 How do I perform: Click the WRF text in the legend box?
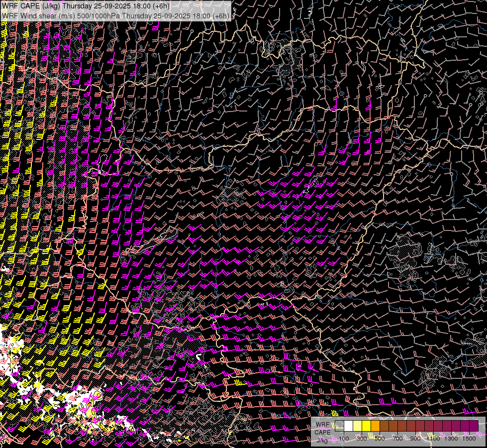pyautogui.click(x=323, y=424)
